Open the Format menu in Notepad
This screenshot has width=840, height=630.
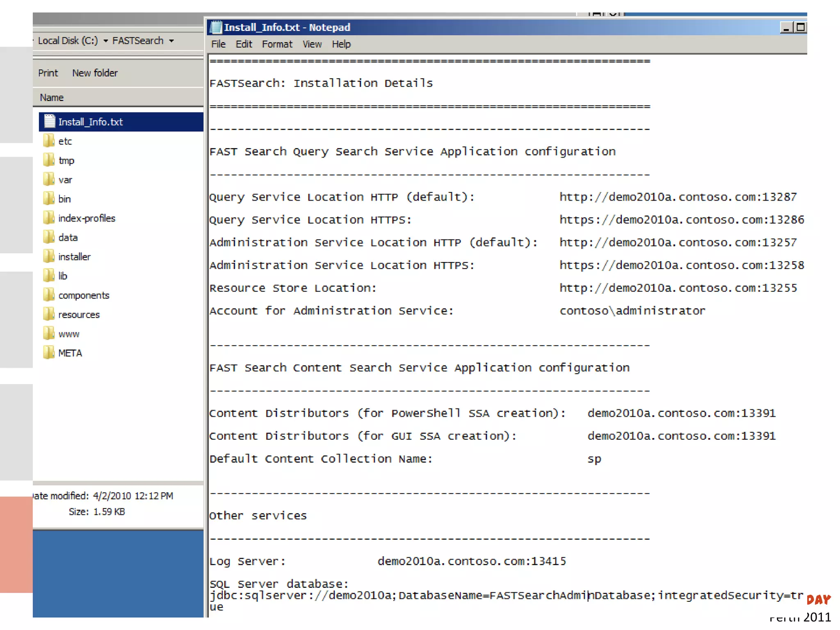click(277, 44)
